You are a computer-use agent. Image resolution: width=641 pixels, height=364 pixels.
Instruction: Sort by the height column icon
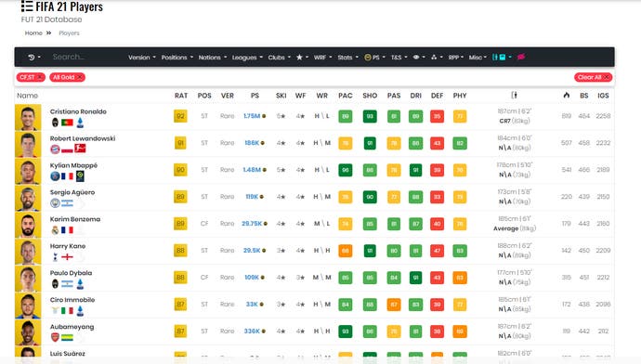pyautogui.click(x=515, y=96)
